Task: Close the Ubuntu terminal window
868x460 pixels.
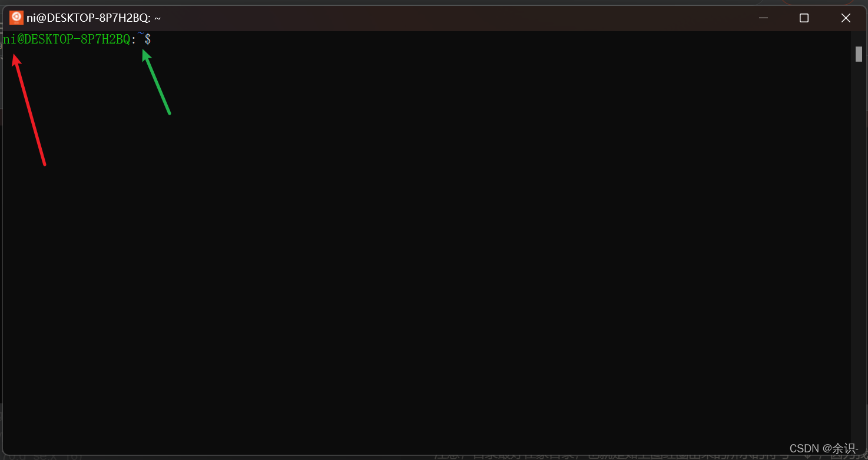Action: pos(846,18)
